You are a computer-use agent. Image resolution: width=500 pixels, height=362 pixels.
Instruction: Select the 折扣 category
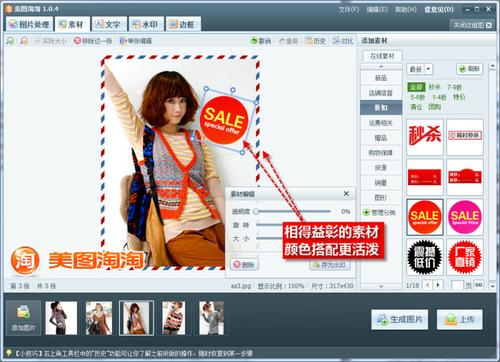click(381, 108)
